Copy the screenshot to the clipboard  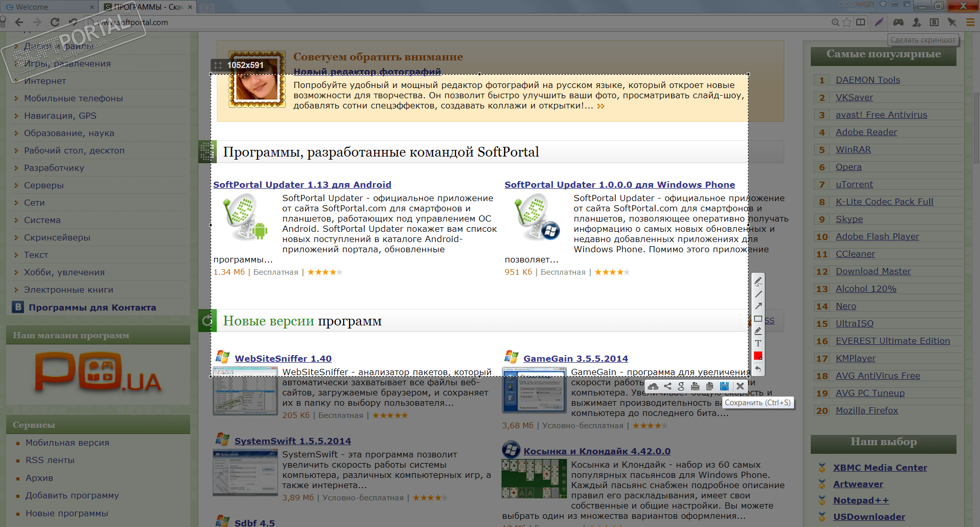710,386
